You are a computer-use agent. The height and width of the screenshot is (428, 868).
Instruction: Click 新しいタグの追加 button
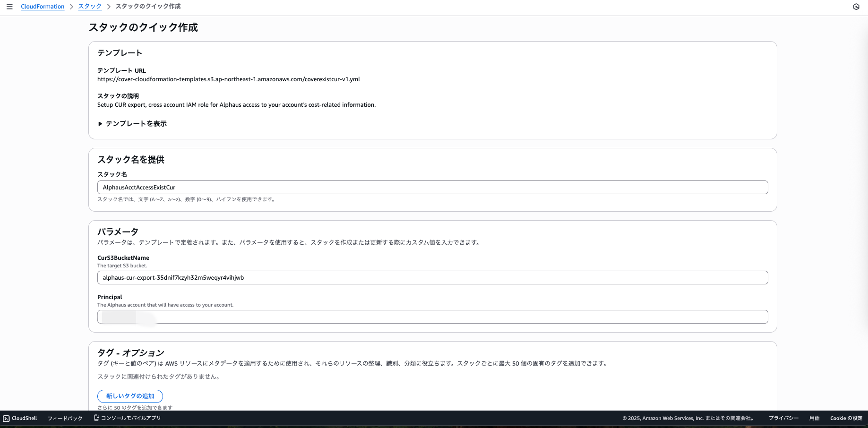(130, 396)
